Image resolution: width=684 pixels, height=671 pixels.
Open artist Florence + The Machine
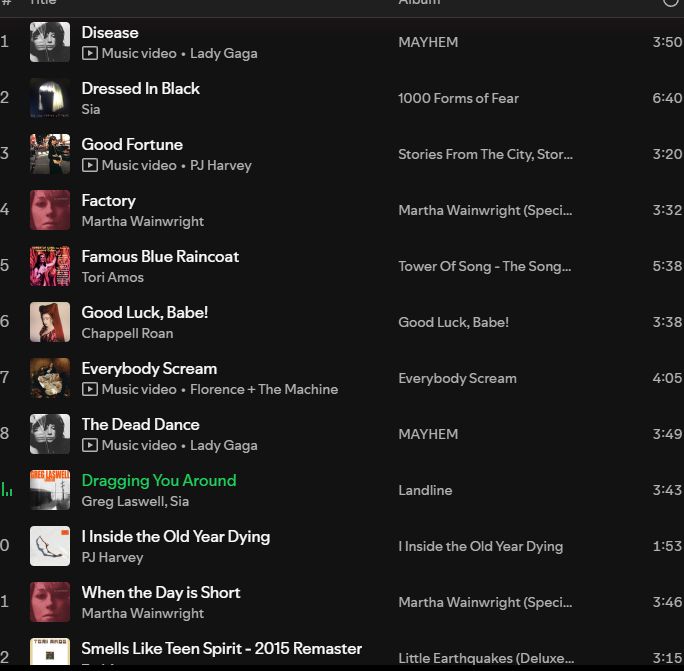264,389
